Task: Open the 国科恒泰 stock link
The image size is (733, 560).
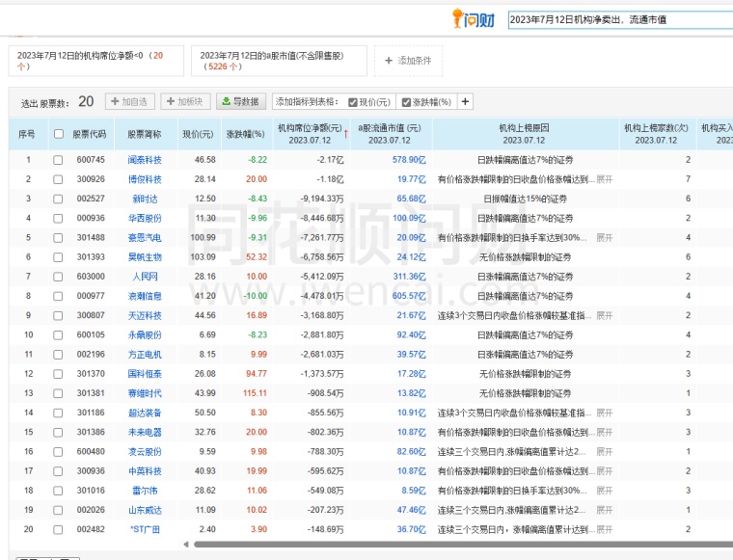Action: (x=145, y=374)
